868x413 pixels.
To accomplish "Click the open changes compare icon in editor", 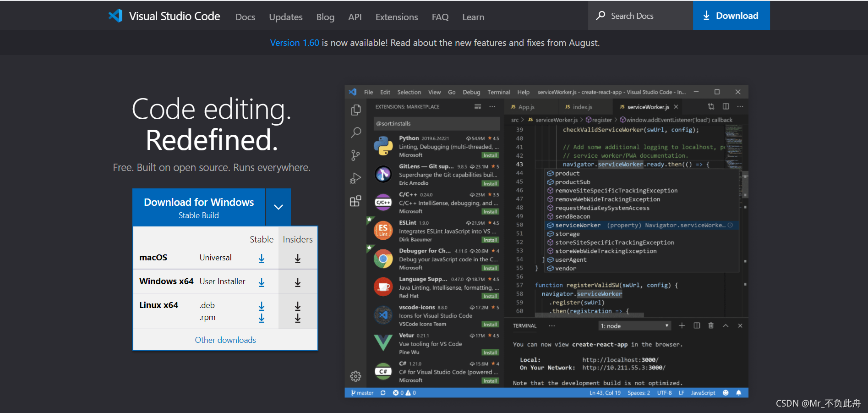I will (x=711, y=106).
